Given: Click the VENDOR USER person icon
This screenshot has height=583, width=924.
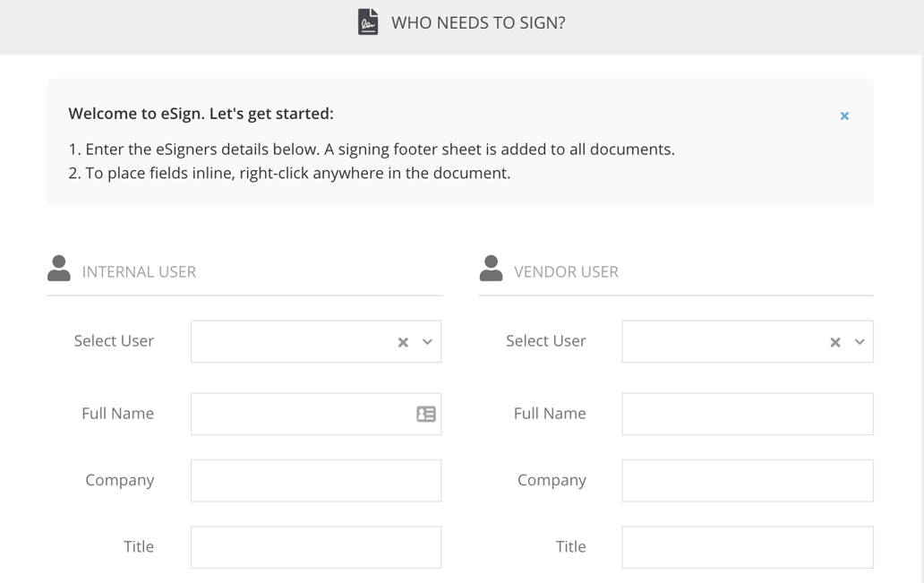Looking at the screenshot, I should [491, 266].
